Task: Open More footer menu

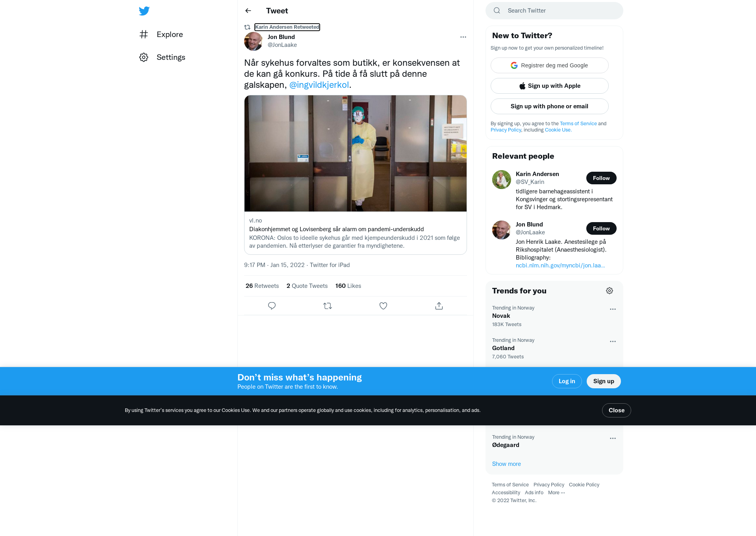Action: click(556, 492)
